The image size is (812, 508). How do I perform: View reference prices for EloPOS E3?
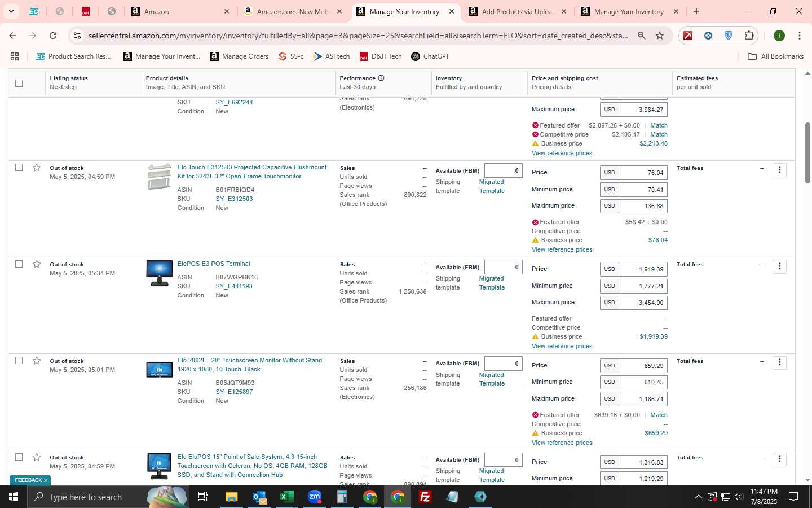562,346
